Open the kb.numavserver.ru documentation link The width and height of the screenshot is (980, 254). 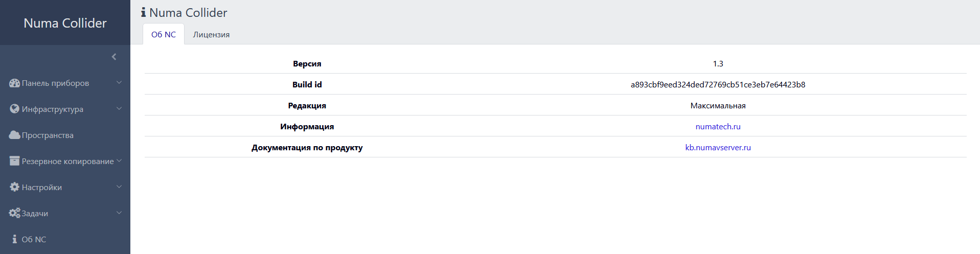[718, 148]
